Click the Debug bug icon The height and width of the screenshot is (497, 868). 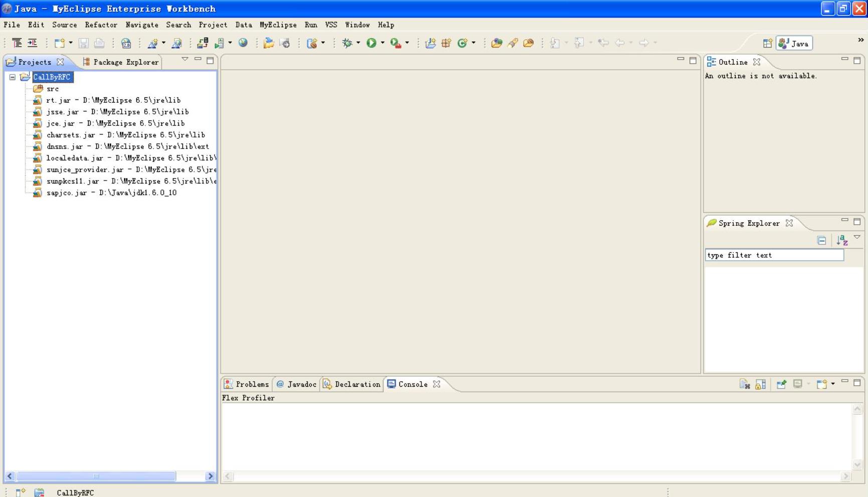pyautogui.click(x=347, y=43)
